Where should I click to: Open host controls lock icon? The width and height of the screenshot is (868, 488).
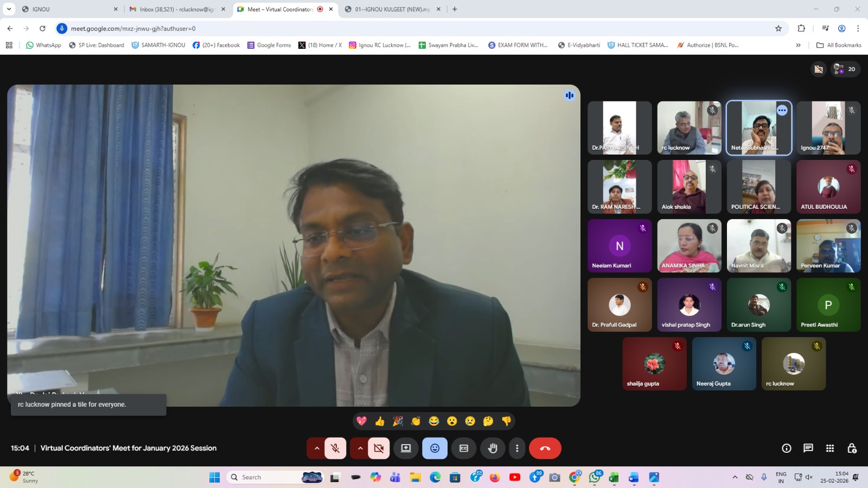[x=852, y=448]
